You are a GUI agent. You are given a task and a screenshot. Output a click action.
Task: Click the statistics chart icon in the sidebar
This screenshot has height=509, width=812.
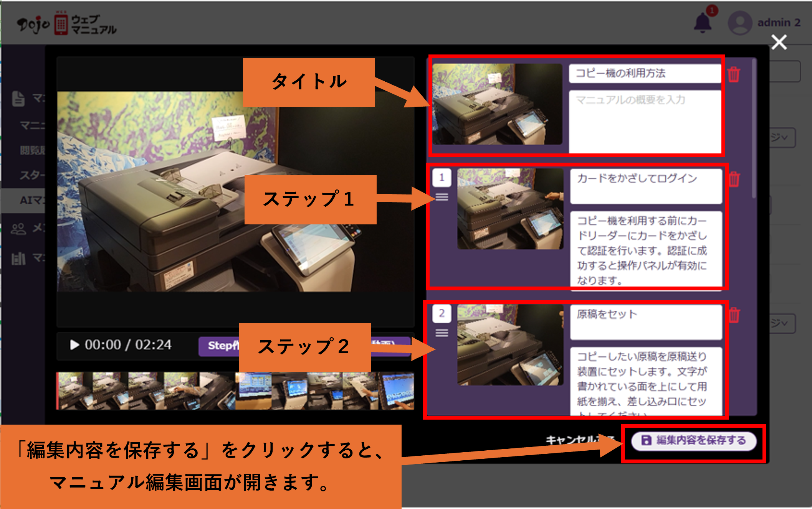pos(18,258)
